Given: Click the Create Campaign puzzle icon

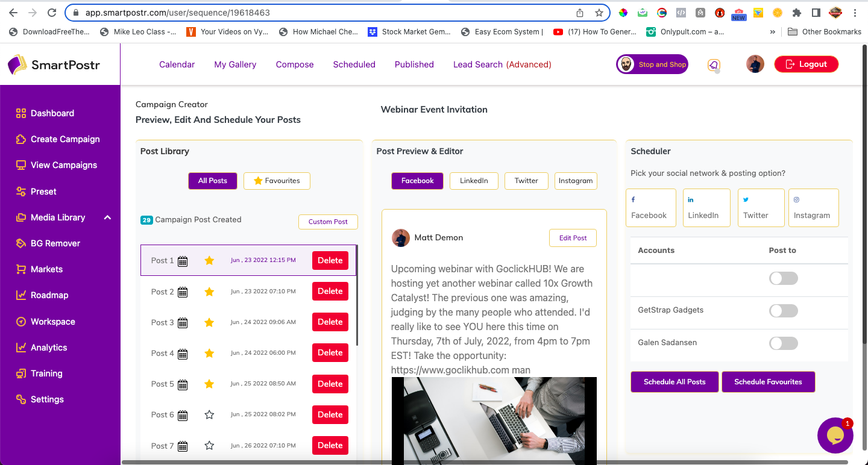Looking at the screenshot, I should 21,139.
